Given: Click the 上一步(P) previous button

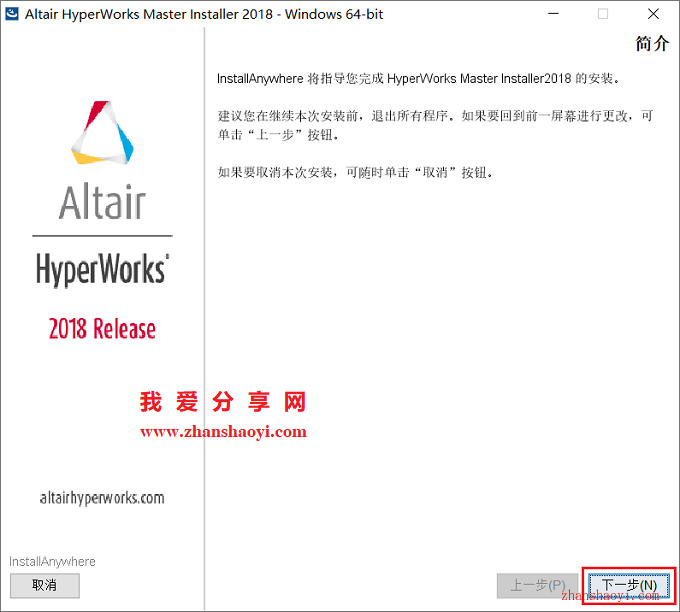Looking at the screenshot, I should pos(538,586).
